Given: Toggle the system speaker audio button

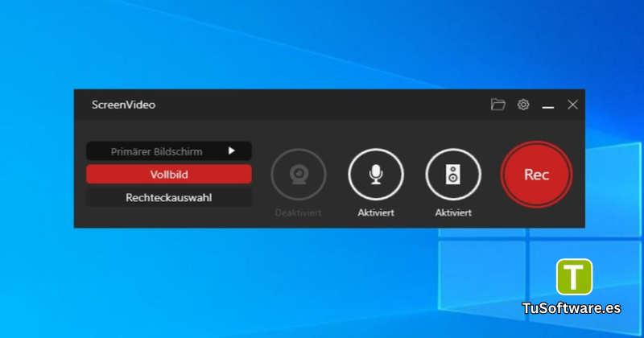Looking at the screenshot, I should click(x=453, y=175).
